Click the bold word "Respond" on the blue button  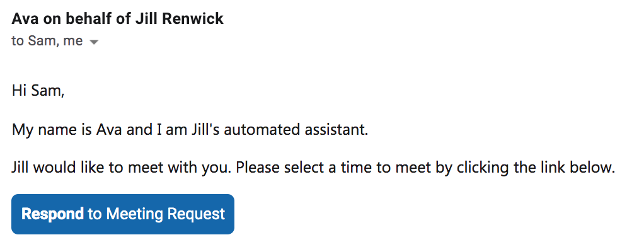point(52,214)
